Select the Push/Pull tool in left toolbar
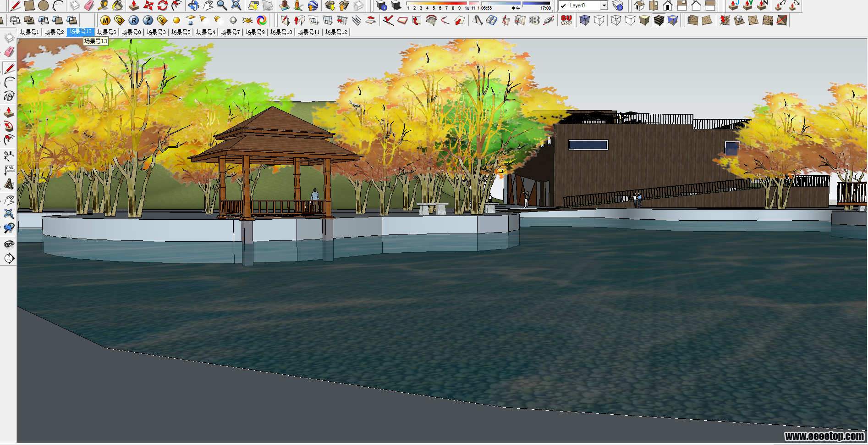868x445 pixels. pyautogui.click(x=9, y=111)
